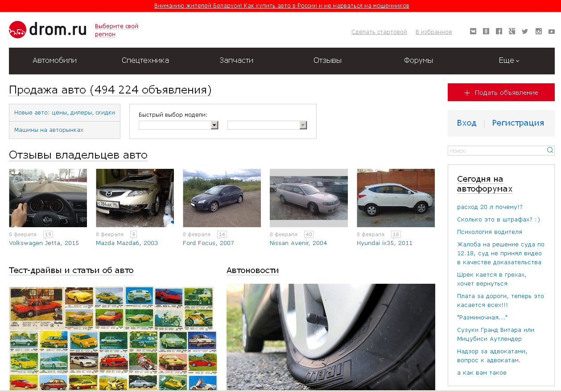
Task: Open the Ford Focus review photo
Action: 222,198
